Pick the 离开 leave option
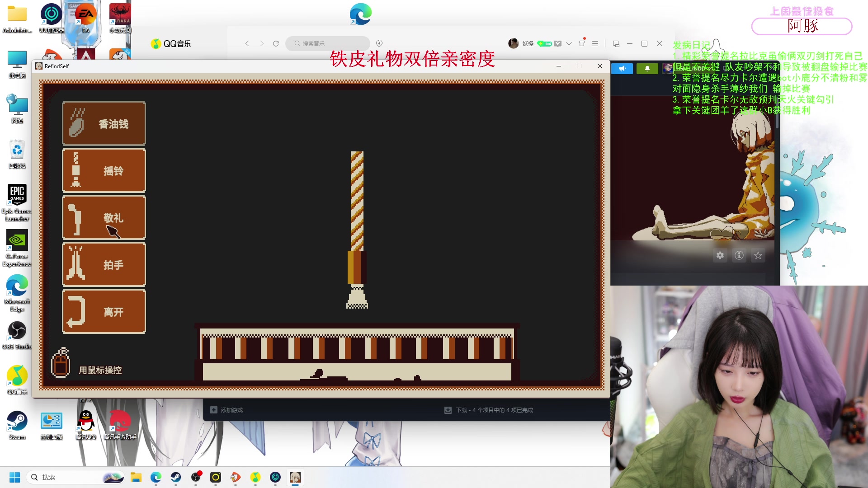868x488 pixels. [x=104, y=312]
